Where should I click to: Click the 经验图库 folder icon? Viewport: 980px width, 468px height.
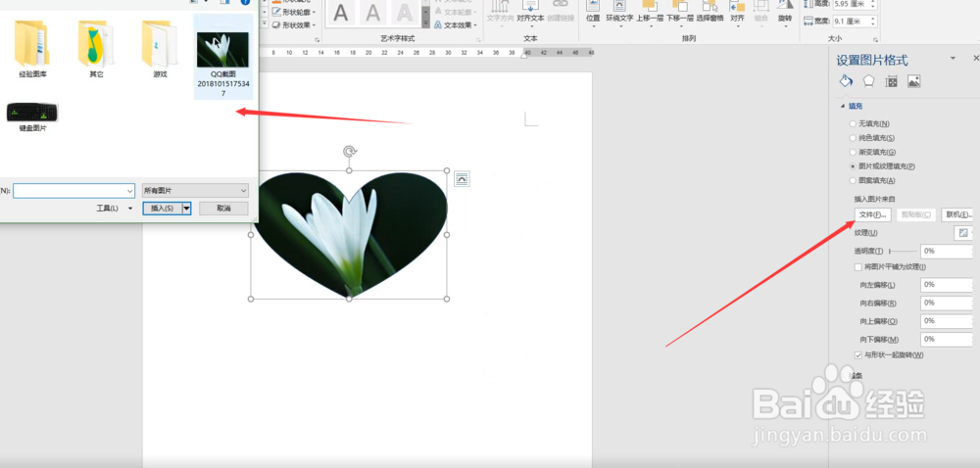(x=33, y=44)
